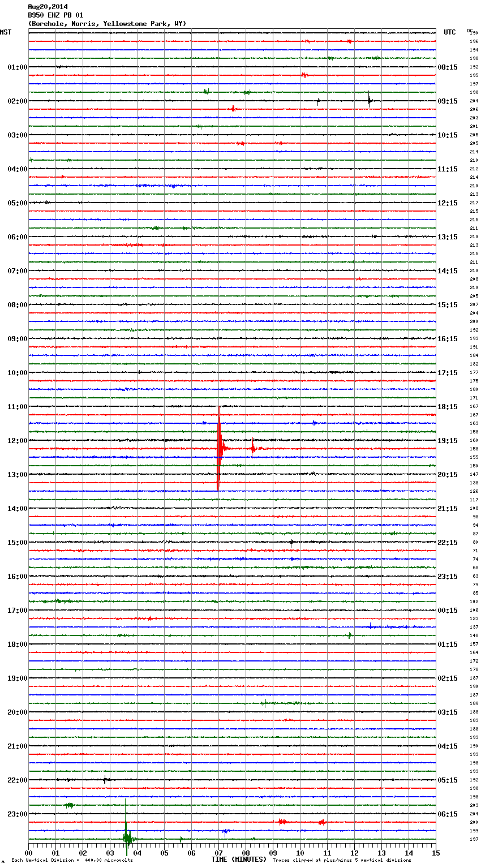Click the smaller red aftershock right of the large spike
481x868 pixels.
253,448
